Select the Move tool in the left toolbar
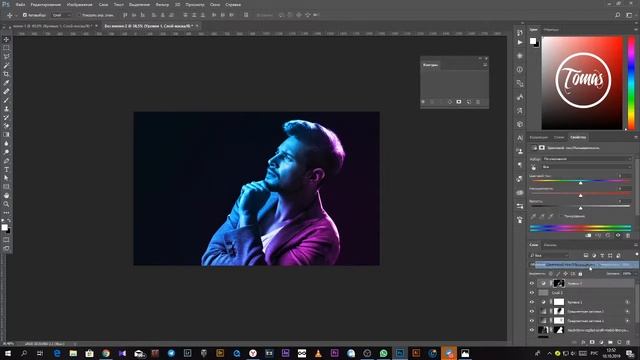The image size is (640, 360). [6, 40]
